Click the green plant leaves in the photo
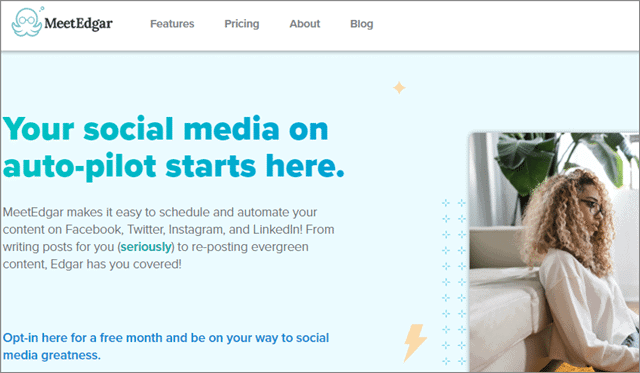This screenshot has height=373, width=640. 563,157
